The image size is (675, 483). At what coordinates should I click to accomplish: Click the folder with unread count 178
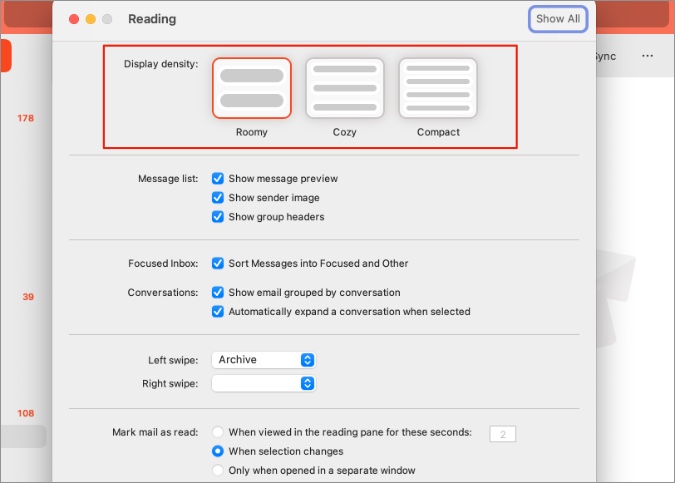coord(25,118)
